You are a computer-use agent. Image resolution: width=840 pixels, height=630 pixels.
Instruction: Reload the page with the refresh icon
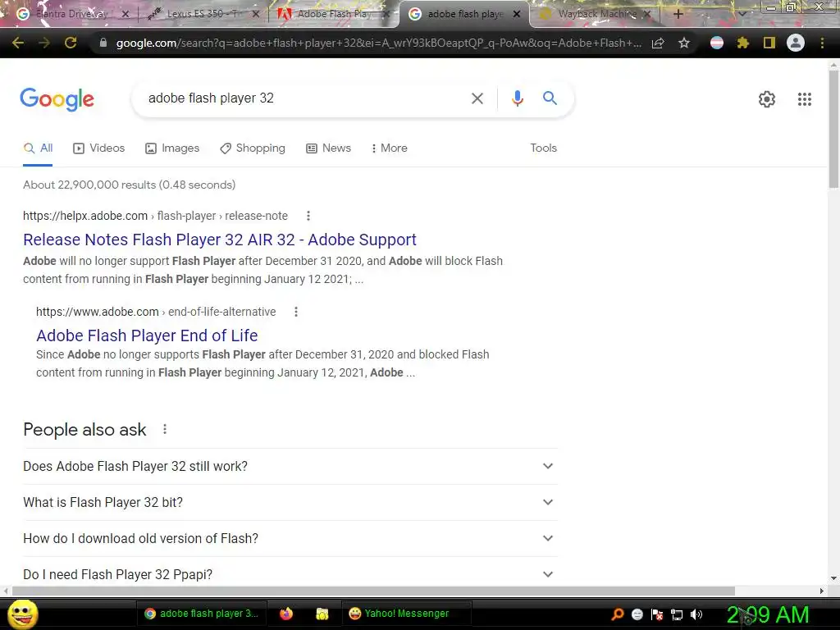coord(71,43)
